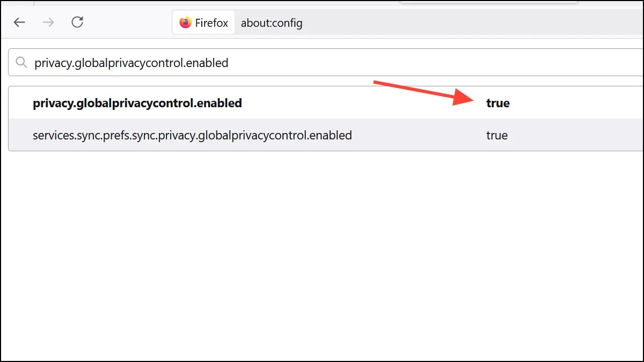Click empty address bar space right of about:config
The width and height of the screenshot is (644, 362).
click(472, 23)
